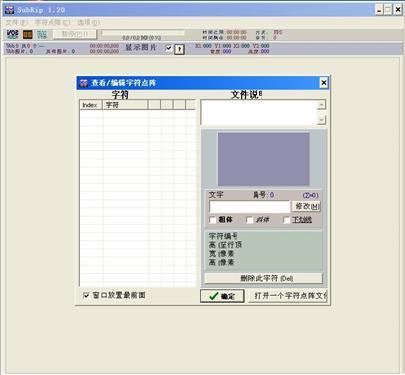This screenshot has width=405, height=375.
Task: Click the dark orange toolbar icon after VOB
Action: click(x=28, y=34)
